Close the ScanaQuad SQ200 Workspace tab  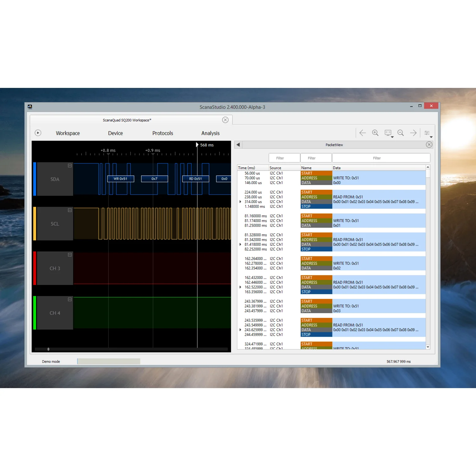click(225, 120)
